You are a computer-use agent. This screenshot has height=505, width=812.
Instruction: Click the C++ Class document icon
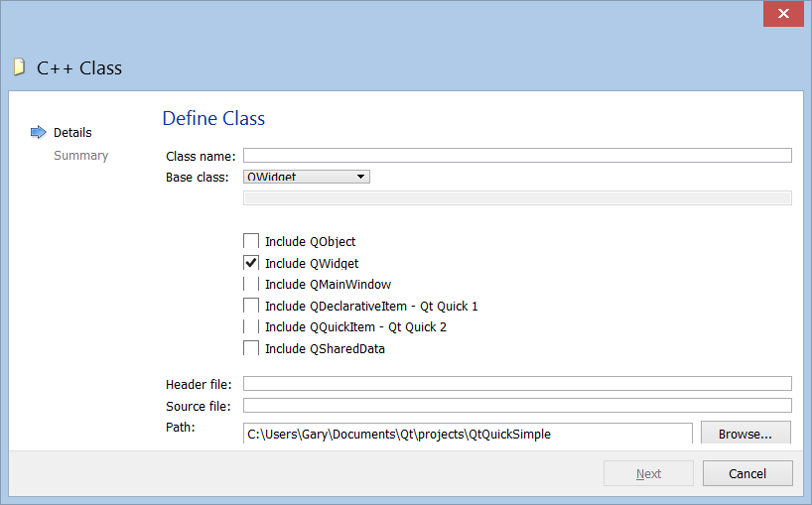click(19, 67)
